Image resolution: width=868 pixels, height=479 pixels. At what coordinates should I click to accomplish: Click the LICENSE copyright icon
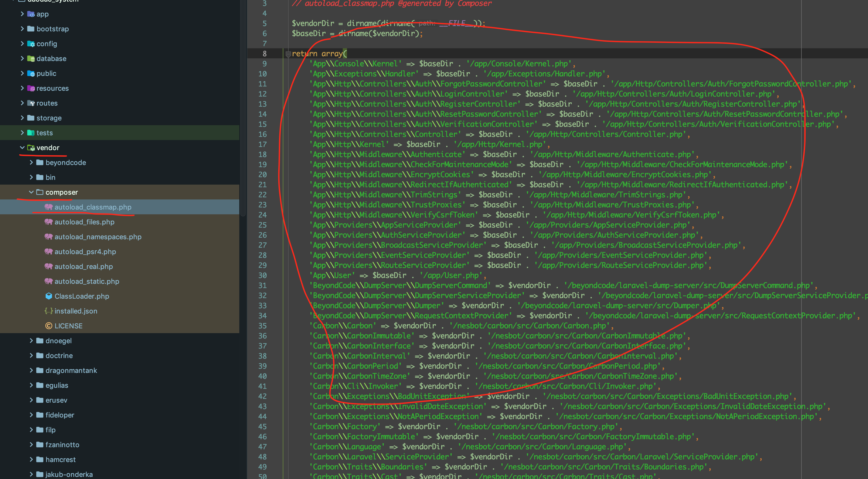(49, 325)
